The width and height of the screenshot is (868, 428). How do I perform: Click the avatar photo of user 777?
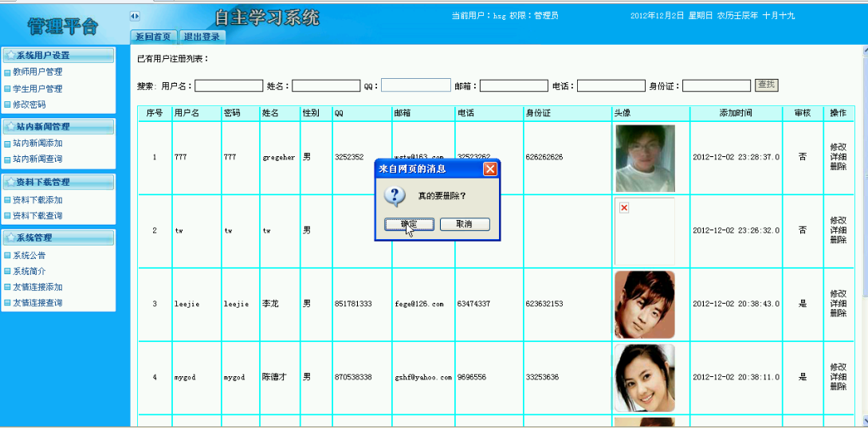(645, 159)
